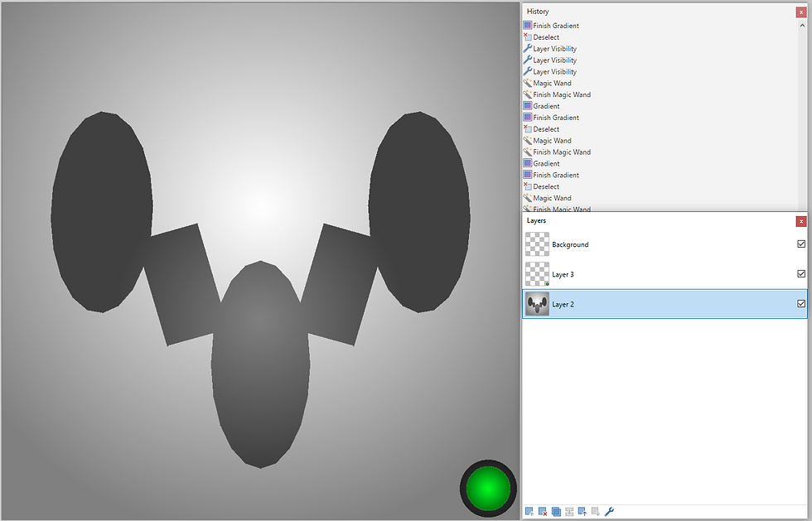This screenshot has height=521, width=812.
Task: Select second Layer Visibility history entry
Action: click(x=550, y=60)
